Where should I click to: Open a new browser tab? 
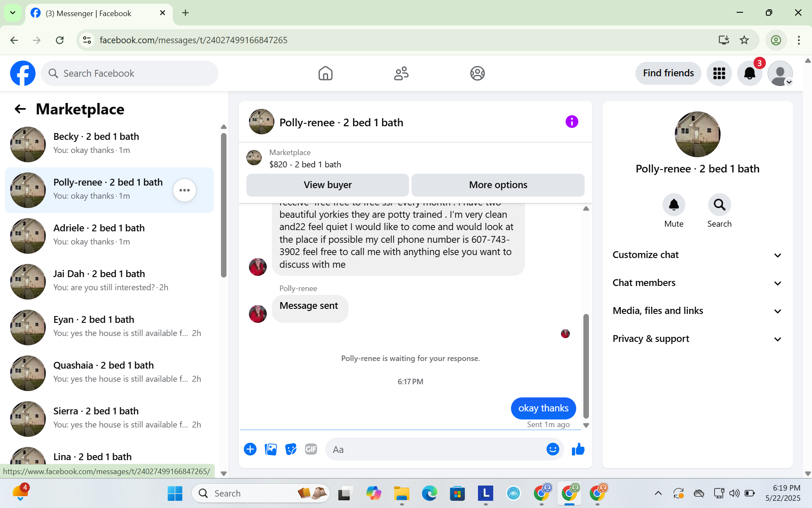click(x=185, y=13)
